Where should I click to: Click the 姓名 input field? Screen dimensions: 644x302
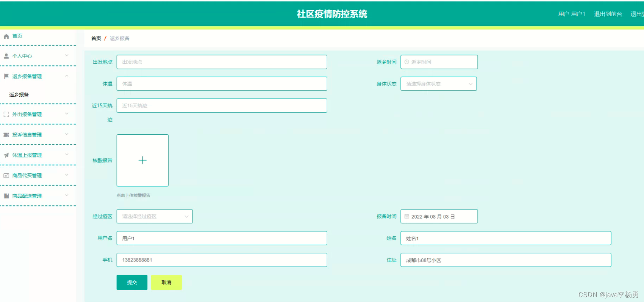(506, 238)
